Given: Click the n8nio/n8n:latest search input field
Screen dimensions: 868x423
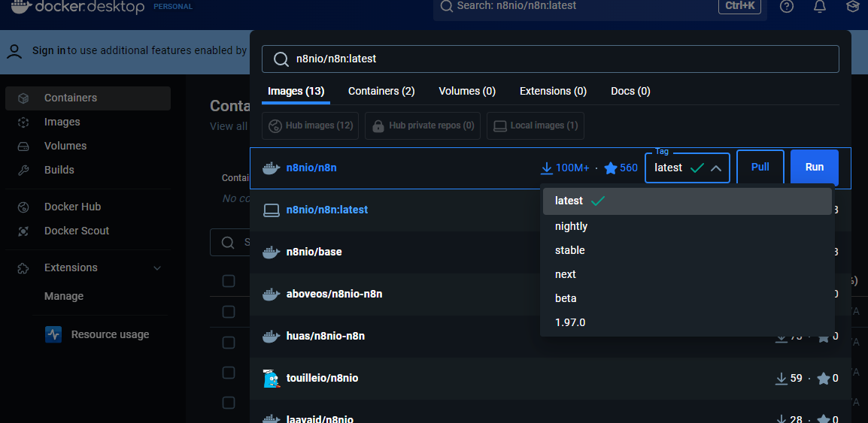Looking at the screenshot, I should (551, 59).
